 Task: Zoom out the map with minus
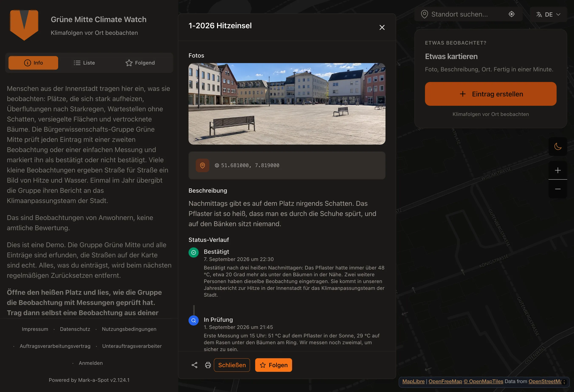coord(558,189)
